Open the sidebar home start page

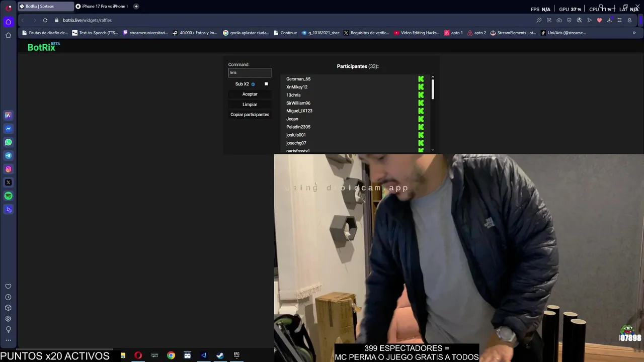8,22
